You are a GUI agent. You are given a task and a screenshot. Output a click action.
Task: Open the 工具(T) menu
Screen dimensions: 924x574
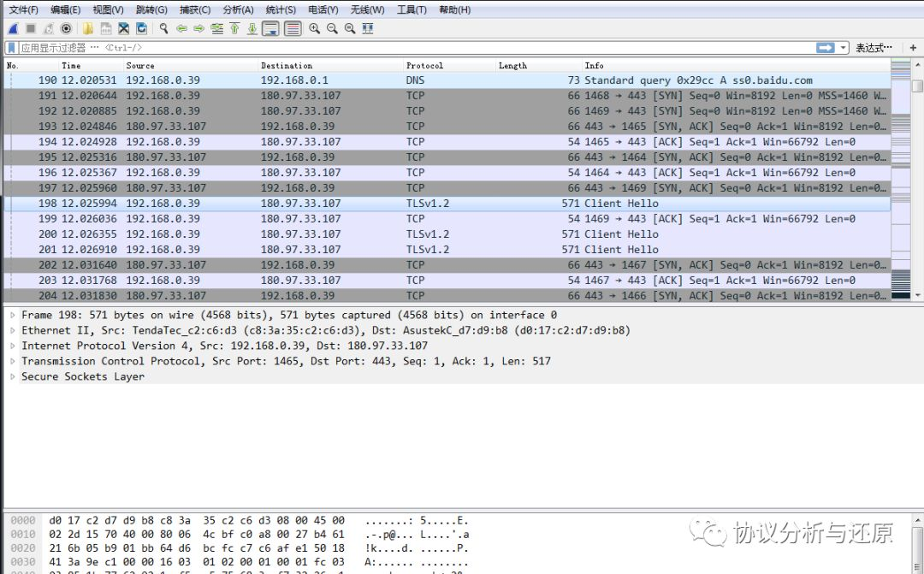(x=412, y=9)
